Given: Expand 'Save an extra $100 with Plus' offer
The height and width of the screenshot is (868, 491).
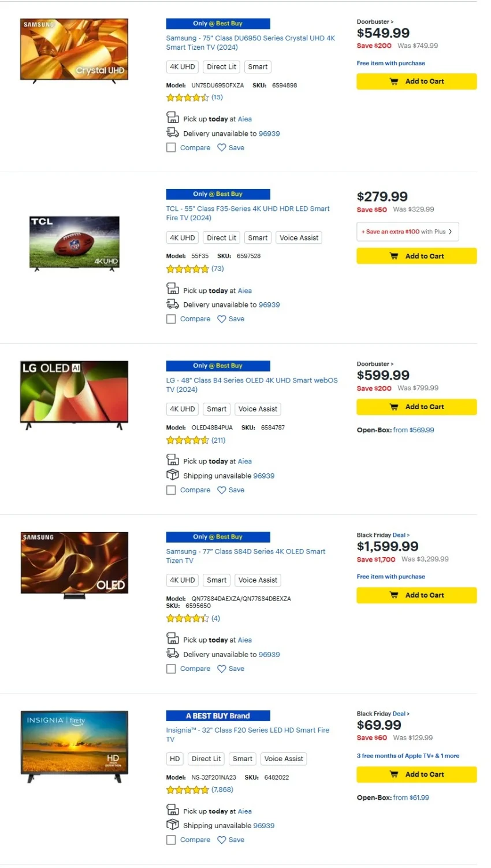Looking at the screenshot, I should 407,232.
